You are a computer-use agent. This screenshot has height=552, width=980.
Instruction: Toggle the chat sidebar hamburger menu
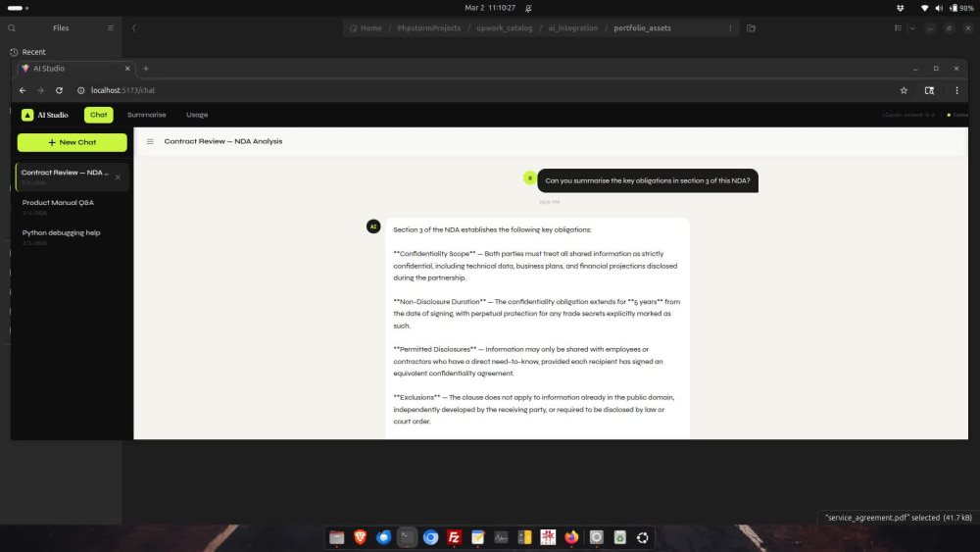150,142
